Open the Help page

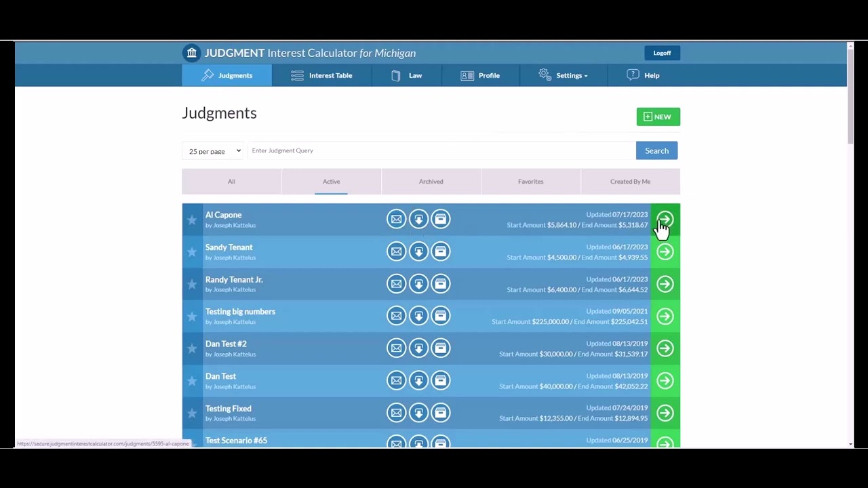click(643, 75)
